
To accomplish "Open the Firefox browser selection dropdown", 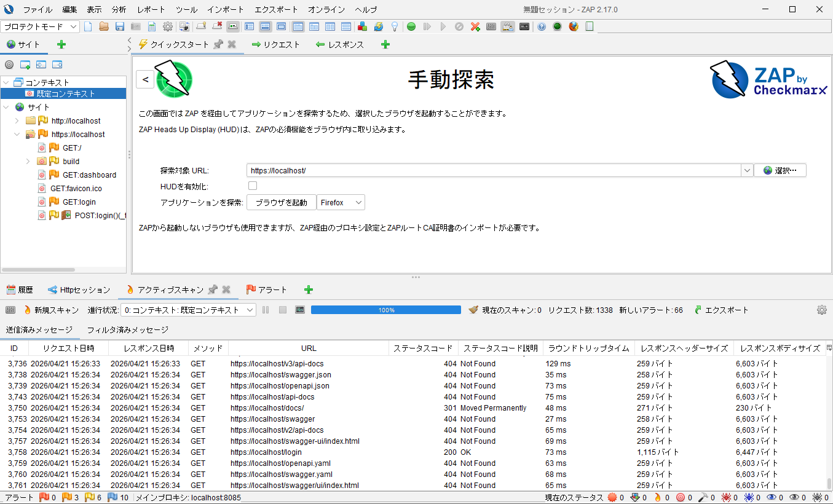I will [341, 203].
